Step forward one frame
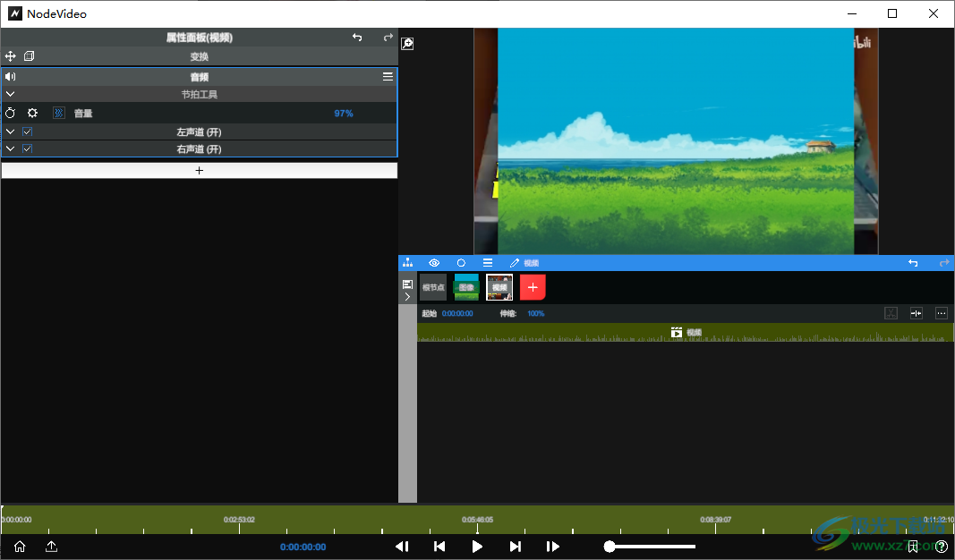Image resolution: width=955 pixels, height=560 pixels. point(552,547)
